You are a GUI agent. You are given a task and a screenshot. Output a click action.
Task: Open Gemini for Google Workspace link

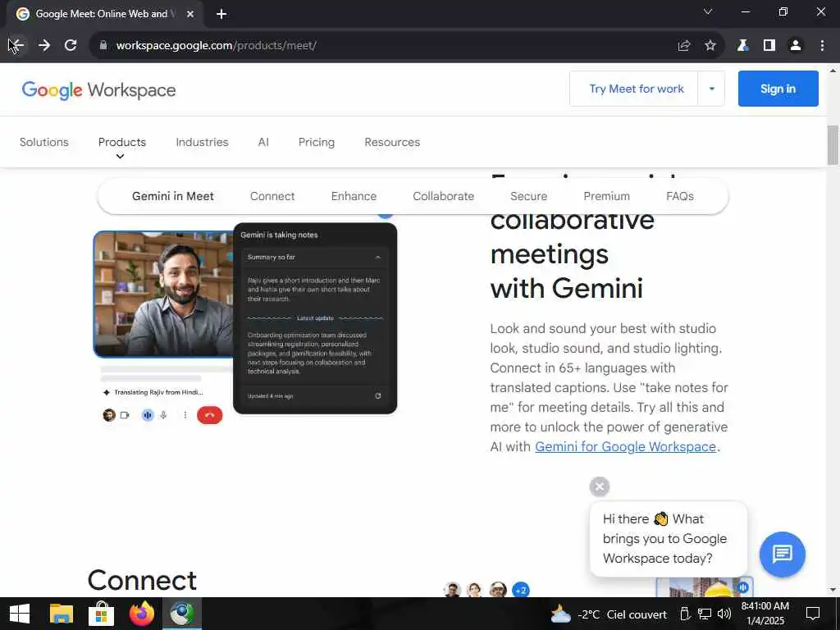click(x=625, y=447)
